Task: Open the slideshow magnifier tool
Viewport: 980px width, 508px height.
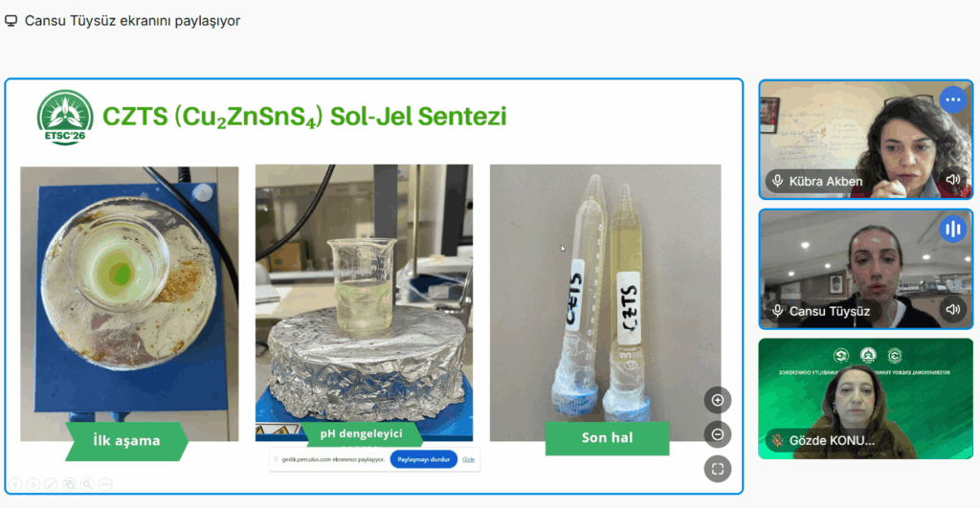Action: click(87, 484)
